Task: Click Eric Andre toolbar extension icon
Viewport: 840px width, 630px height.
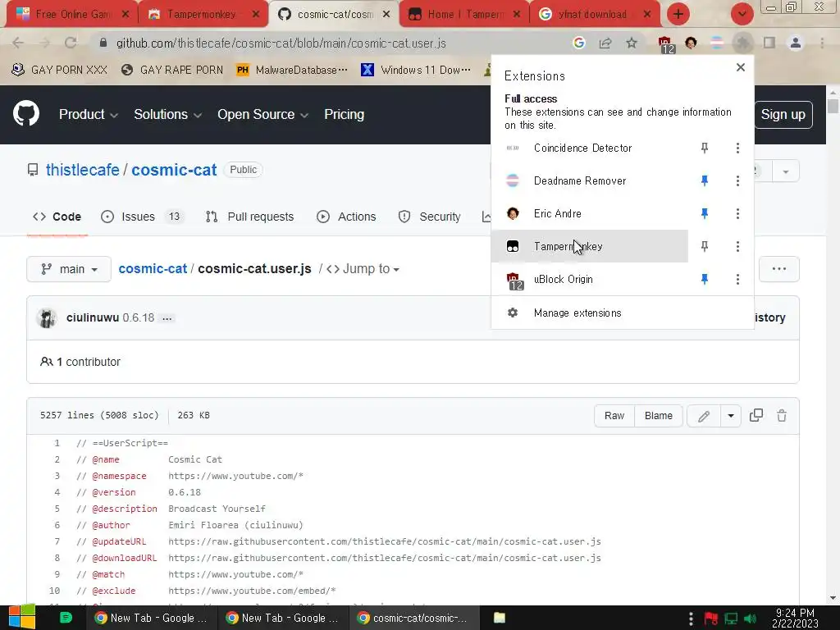Action: point(691,43)
